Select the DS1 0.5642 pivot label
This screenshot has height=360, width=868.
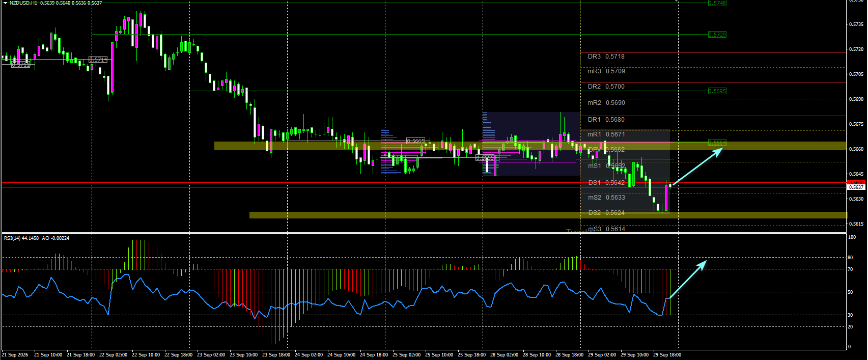click(606, 183)
